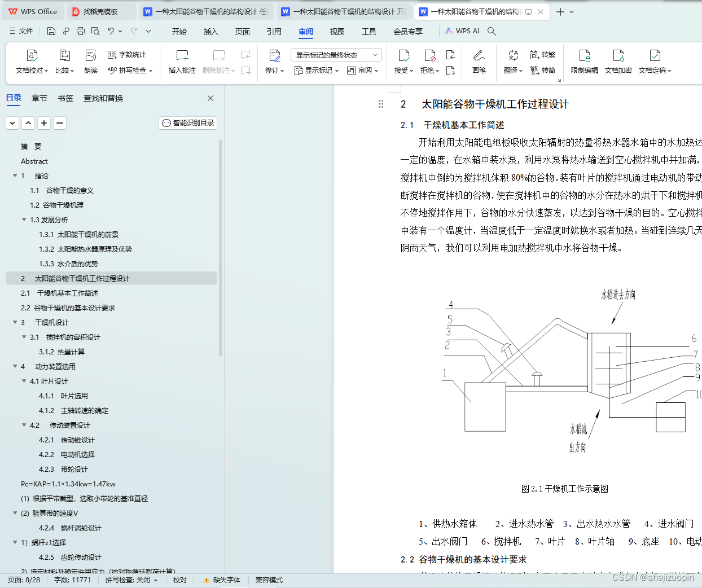Click the print preview icon

[x=95, y=31]
